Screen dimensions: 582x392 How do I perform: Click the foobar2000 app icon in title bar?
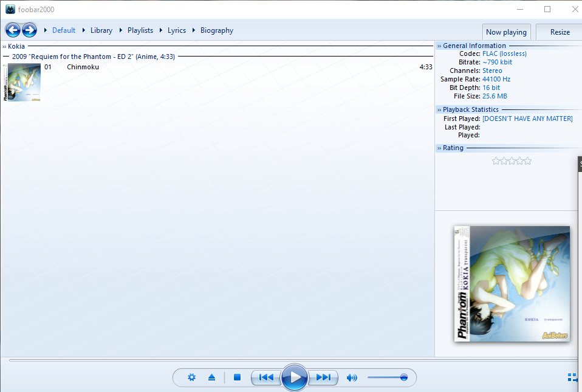coord(10,9)
